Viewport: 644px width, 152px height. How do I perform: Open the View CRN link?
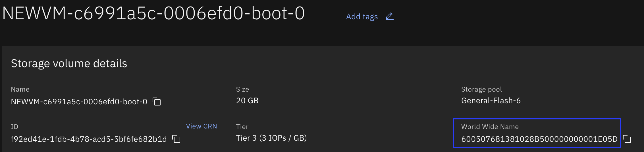coord(201,126)
